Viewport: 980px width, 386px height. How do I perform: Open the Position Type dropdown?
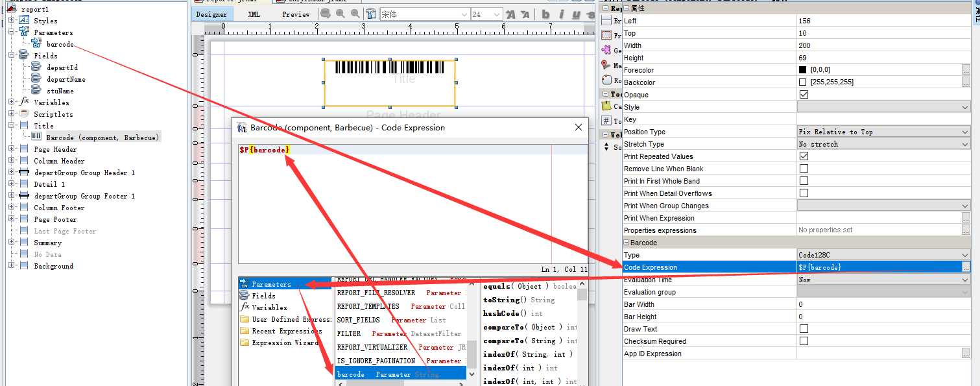[965, 132]
